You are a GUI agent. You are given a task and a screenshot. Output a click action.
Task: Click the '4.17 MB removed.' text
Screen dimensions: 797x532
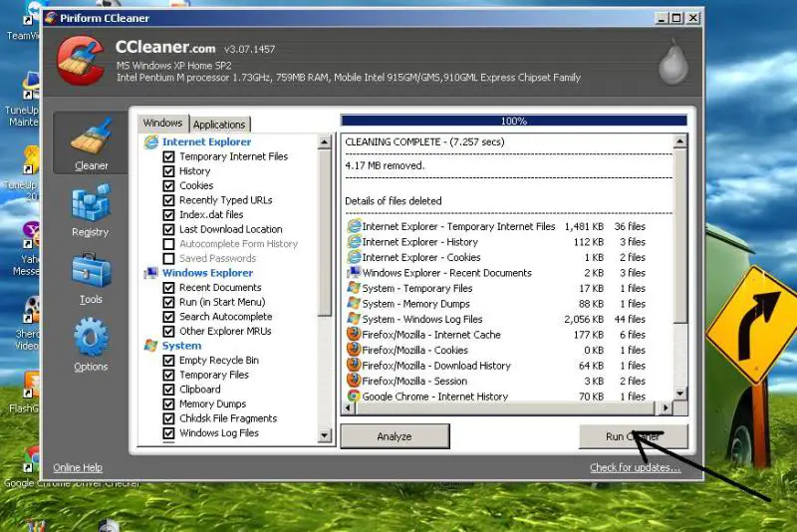[385, 165]
